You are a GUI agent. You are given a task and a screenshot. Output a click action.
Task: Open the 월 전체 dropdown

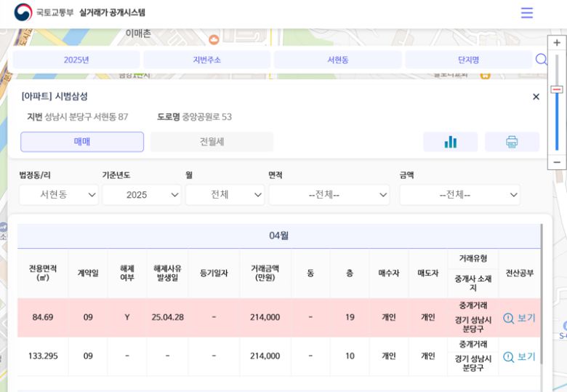click(x=225, y=195)
